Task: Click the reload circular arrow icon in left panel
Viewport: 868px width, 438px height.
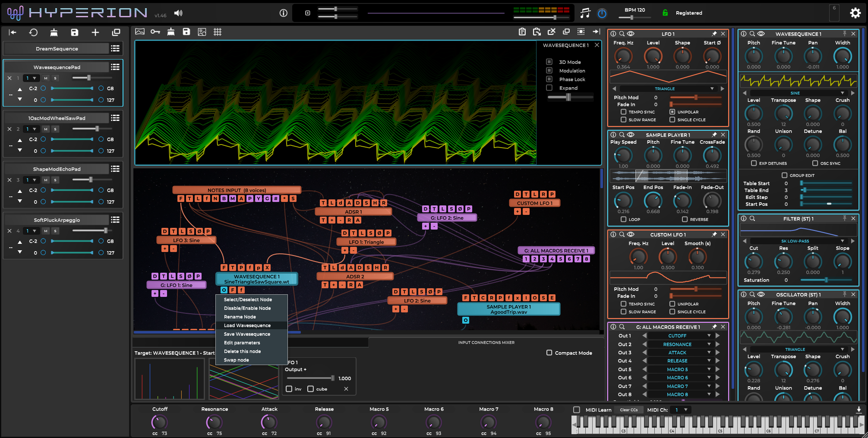Action: pos(33,32)
